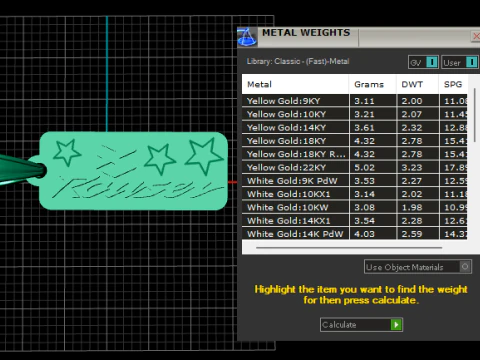This screenshot has width=480, height=360.
Task: Sort by the DWT column header
Action: point(417,84)
